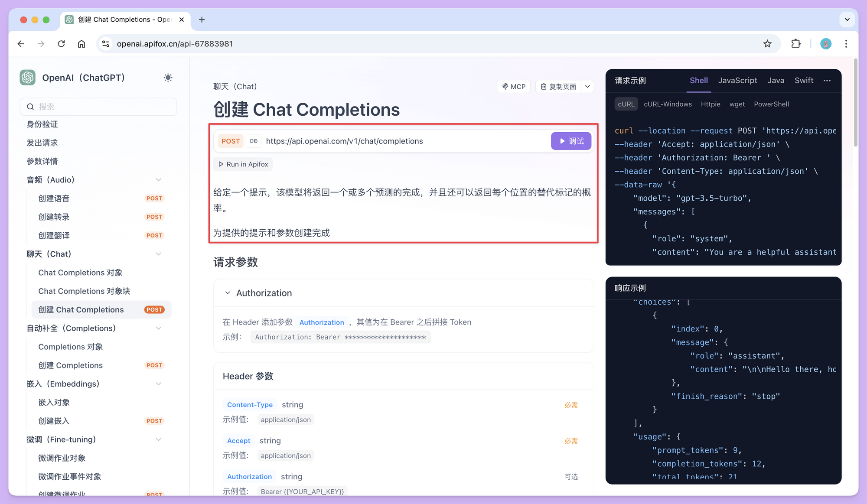Click the page vertical scrollbar
This screenshot has width=867, height=504.
pyautogui.click(x=855, y=103)
